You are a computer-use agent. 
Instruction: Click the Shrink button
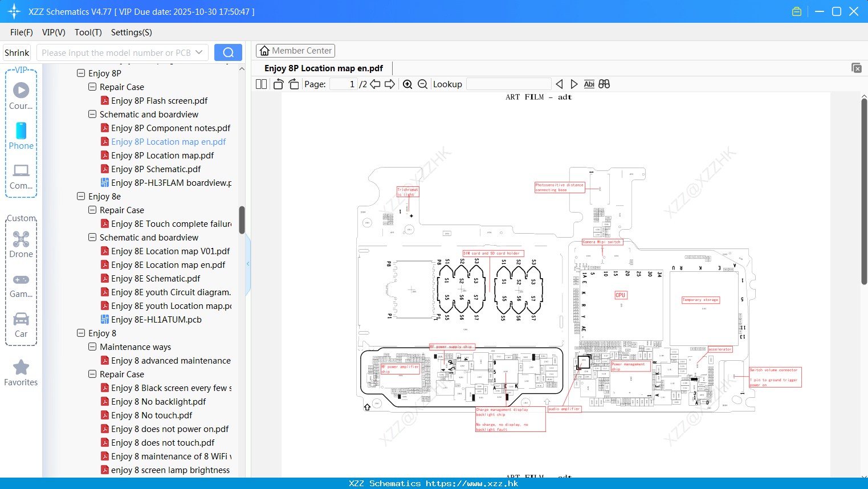(17, 52)
